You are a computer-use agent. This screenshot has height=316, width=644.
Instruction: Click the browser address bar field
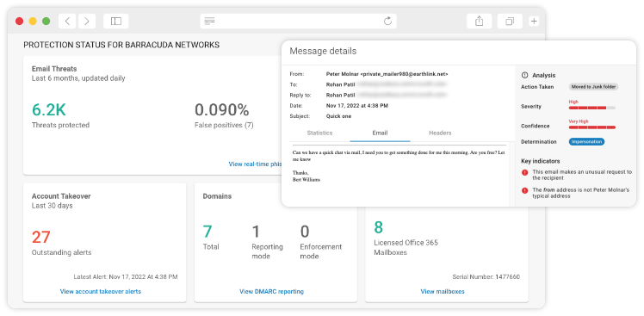pyautogui.click(x=298, y=21)
